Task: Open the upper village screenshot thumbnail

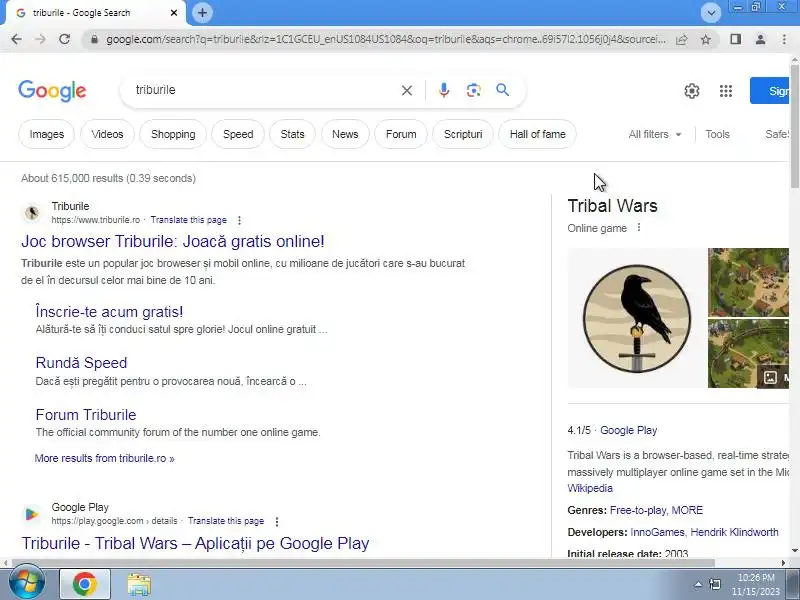Action: click(x=748, y=282)
